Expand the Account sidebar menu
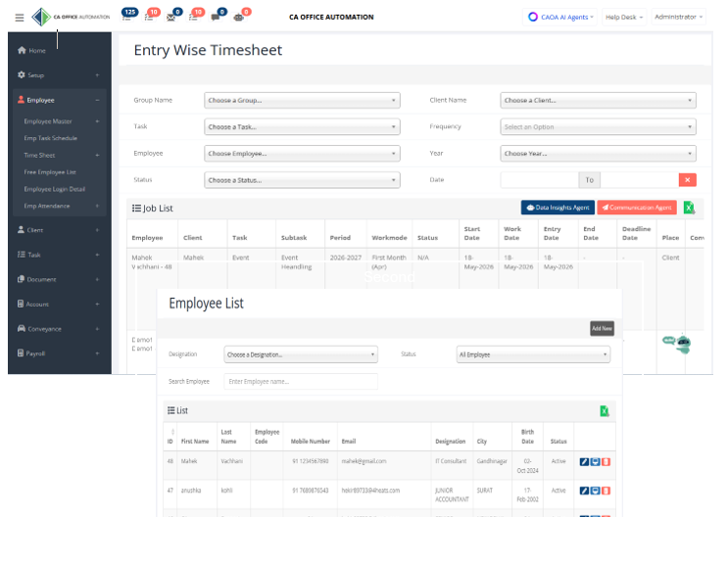This screenshot has height=564, width=728. 60,305
